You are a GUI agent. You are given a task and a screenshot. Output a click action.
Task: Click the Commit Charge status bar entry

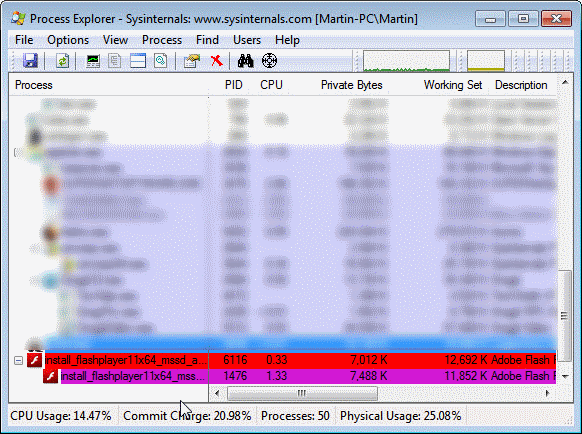click(x=187, y=416)
